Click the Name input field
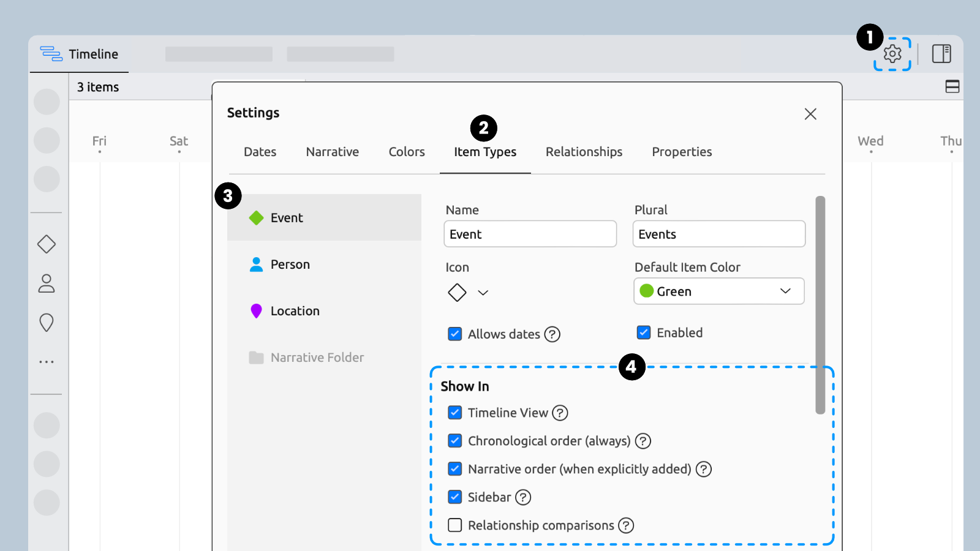980x551 pixels. pyautogui.click(x=530, y=234)
